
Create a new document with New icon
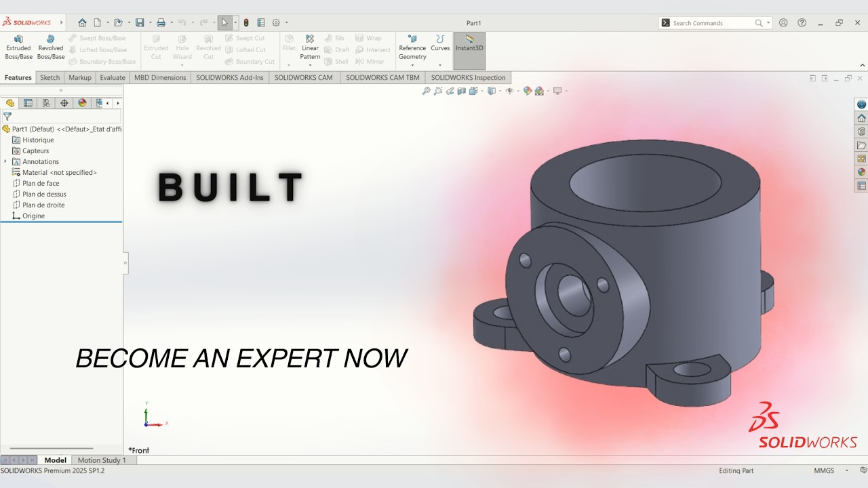97,22
